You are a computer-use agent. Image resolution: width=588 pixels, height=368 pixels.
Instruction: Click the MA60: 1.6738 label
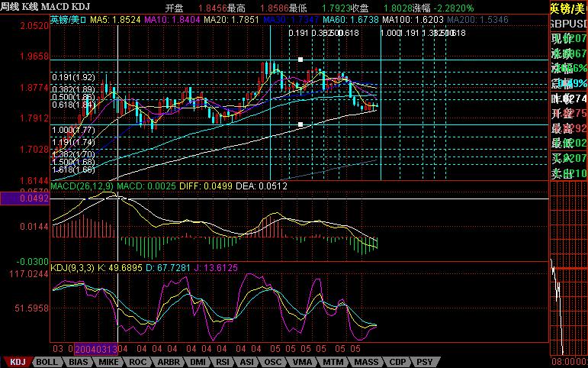point(351,20)
